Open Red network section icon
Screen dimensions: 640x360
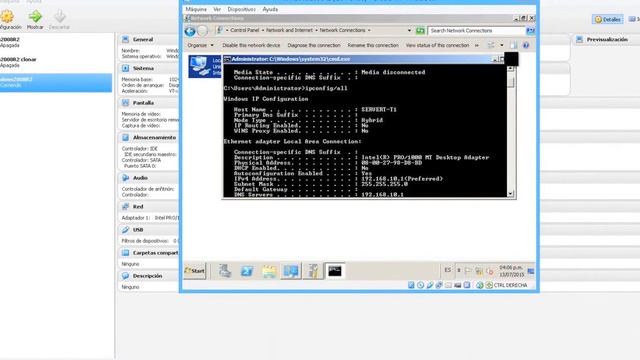point(125,207)
